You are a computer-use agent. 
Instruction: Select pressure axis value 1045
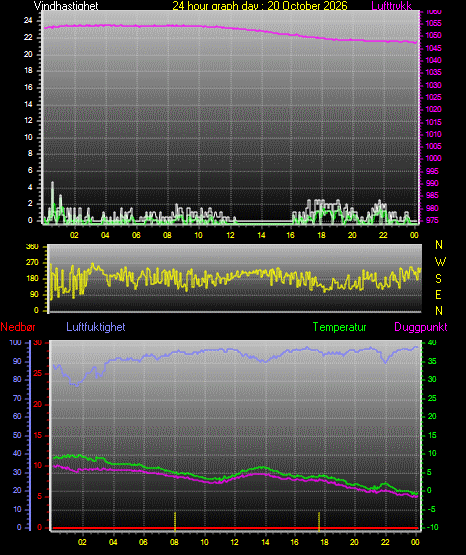tap(433, 48)
